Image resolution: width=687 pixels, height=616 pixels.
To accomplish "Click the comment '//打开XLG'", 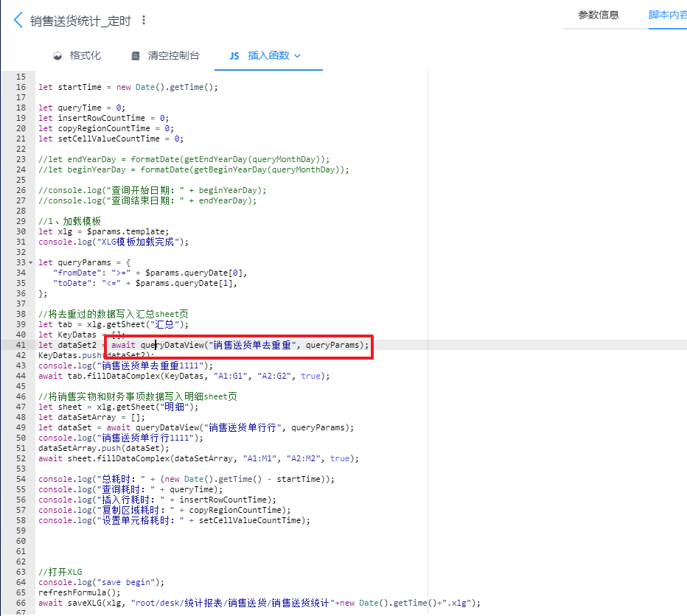I will tap(60, 572).
